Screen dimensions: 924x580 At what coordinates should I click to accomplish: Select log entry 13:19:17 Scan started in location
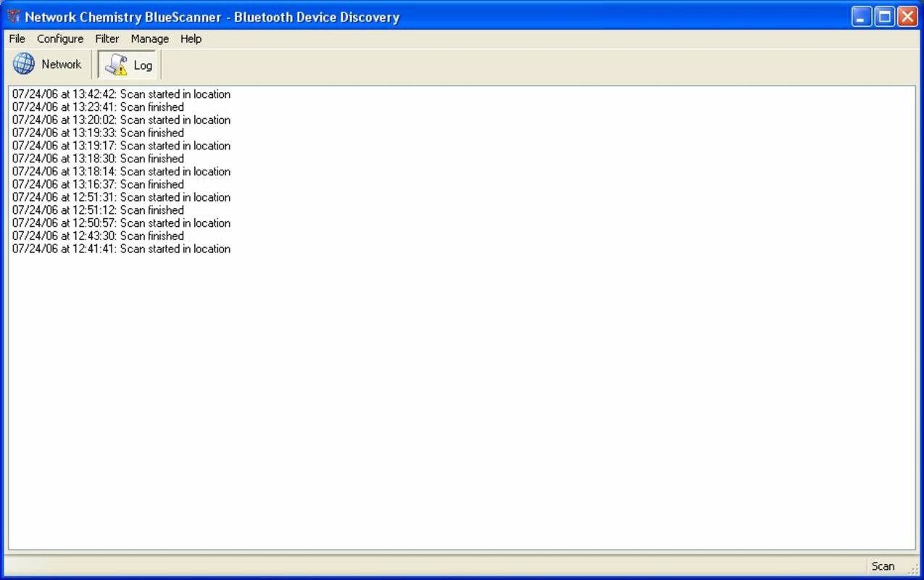[x=121, y=146]
